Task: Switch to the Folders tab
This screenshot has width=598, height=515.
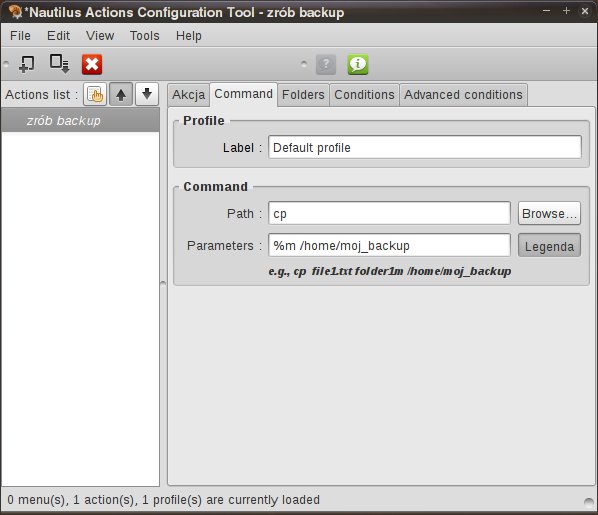Action: (x=303, y=95)
